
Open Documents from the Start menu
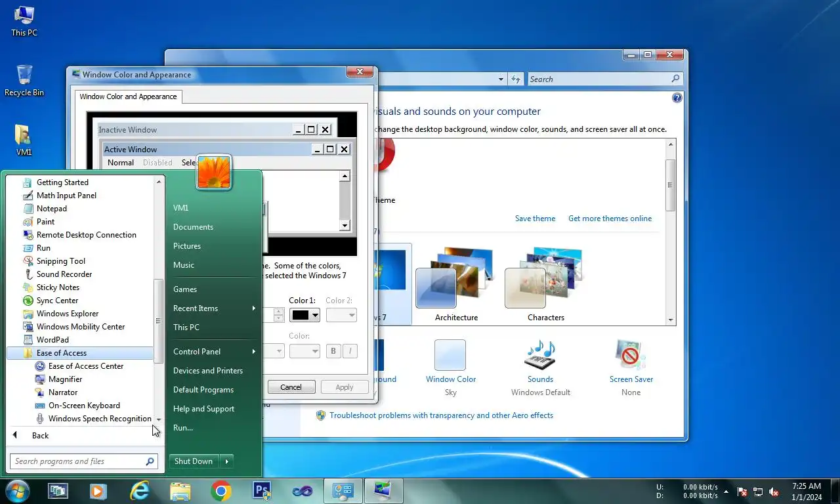coord(193,227)
